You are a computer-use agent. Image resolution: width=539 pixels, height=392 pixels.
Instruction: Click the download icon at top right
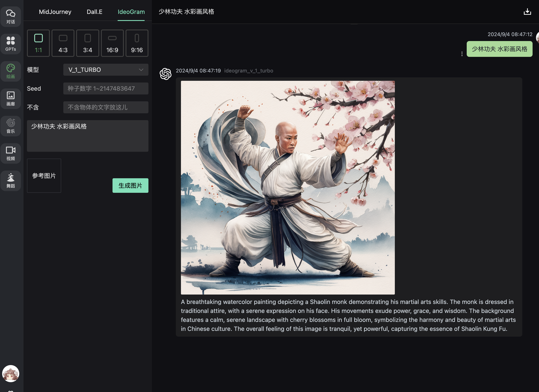click(x=527, y=12)
